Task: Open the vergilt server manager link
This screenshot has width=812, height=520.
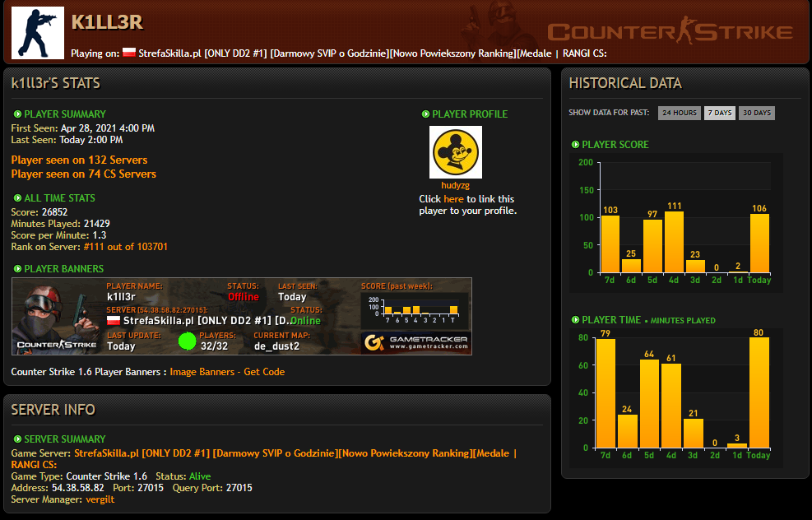Action: pyautogui.click(x=100, y=499)
